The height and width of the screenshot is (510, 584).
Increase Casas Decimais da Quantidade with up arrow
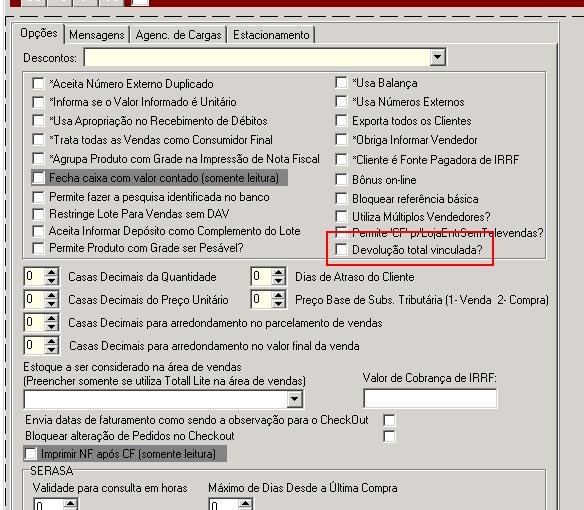point(51,272)
